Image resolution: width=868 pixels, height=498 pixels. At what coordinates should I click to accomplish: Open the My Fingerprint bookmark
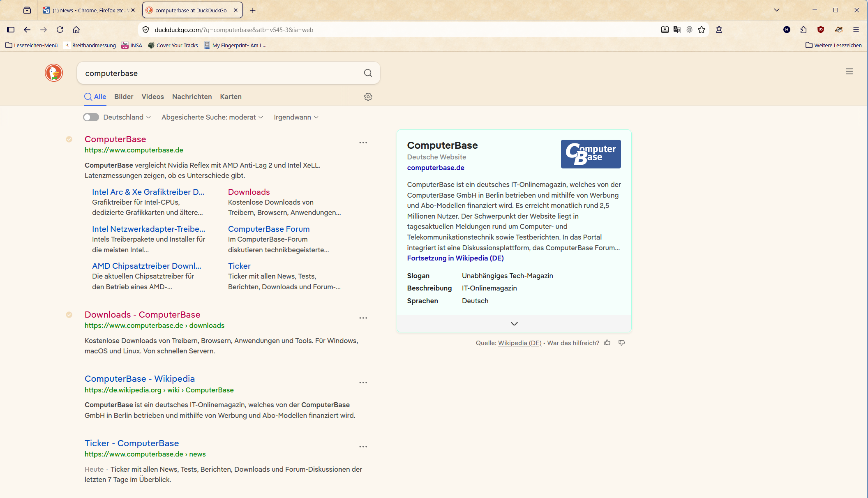(x=235, y=45)
